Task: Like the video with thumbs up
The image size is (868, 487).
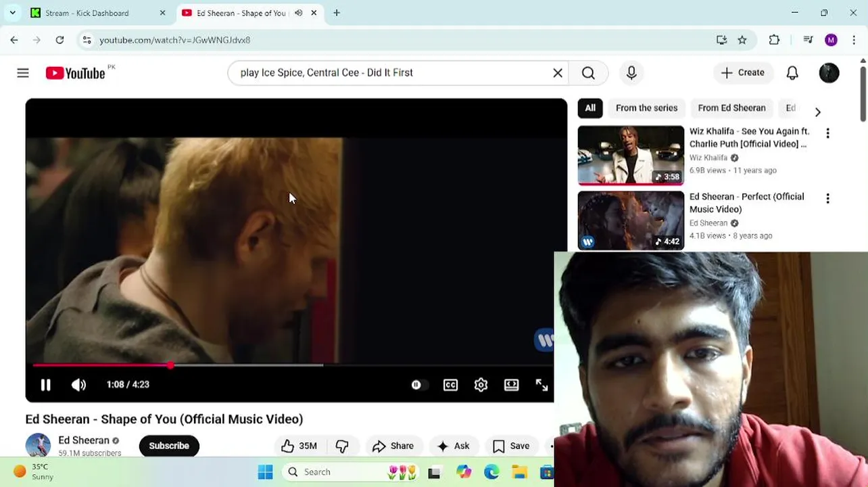Action: pos(299,446)
